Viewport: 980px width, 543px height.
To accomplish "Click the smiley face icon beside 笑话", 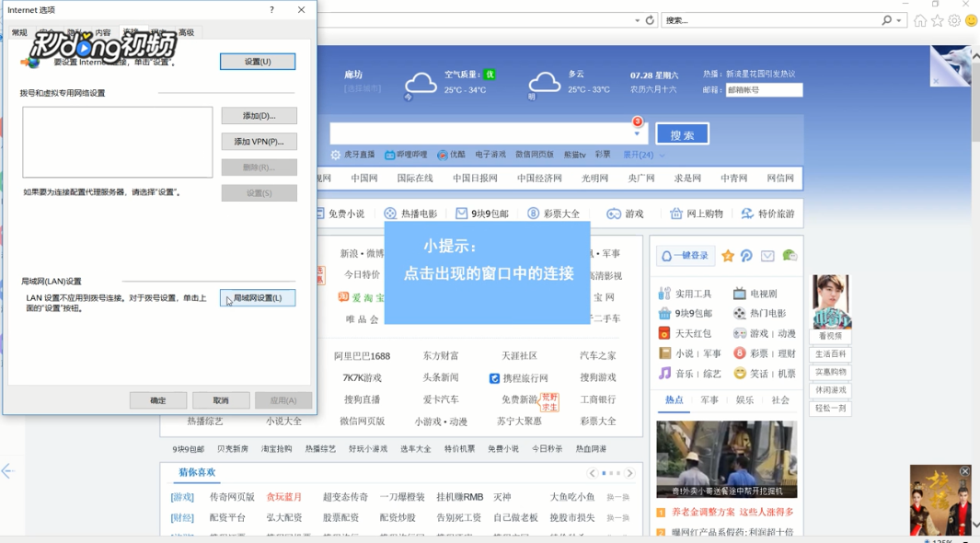I will [x=740, y=373].
